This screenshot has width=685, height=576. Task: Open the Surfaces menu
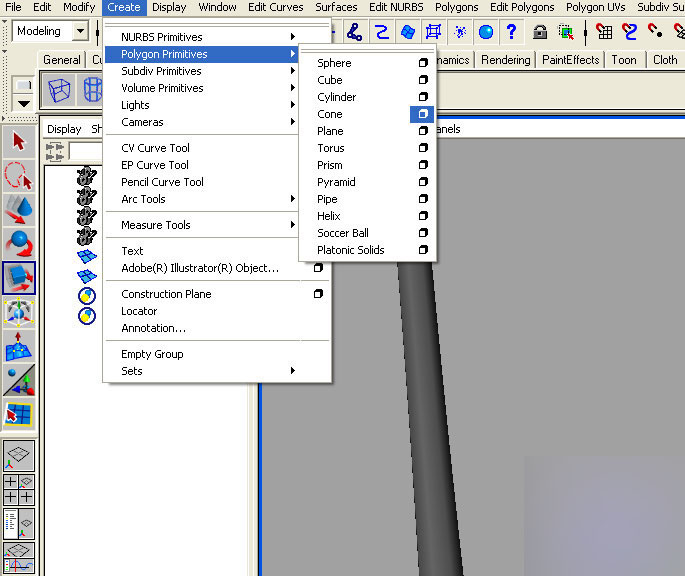click(x=336, y=7)
